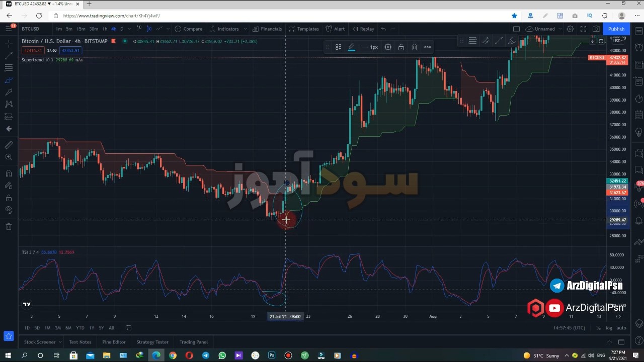Image resolution: width=644 pixels, height=362 pixels.
Task: Switch to 1h interval
Action: pos(105,29)
